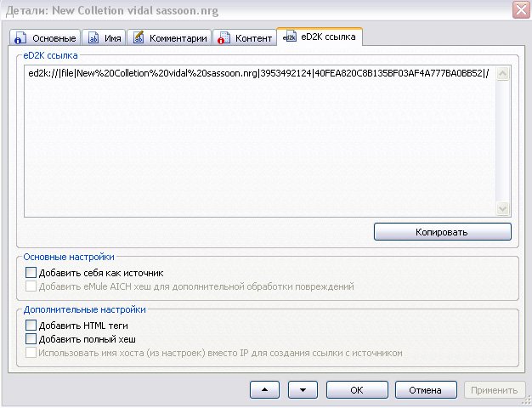Click the link box scrollbar down arrow
Image resolution: width=532 pixels, height=408 pixels.
point(502,208)
